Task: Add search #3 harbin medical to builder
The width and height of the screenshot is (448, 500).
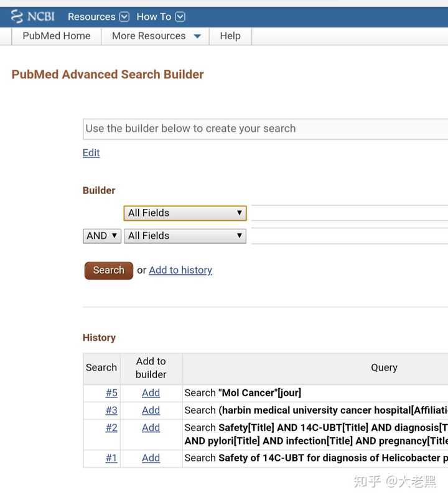Action: pos(151,410)
